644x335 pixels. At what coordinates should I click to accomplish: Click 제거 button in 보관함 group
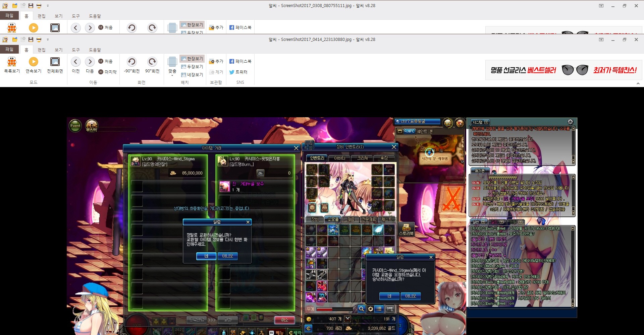(x=216, y=72)
